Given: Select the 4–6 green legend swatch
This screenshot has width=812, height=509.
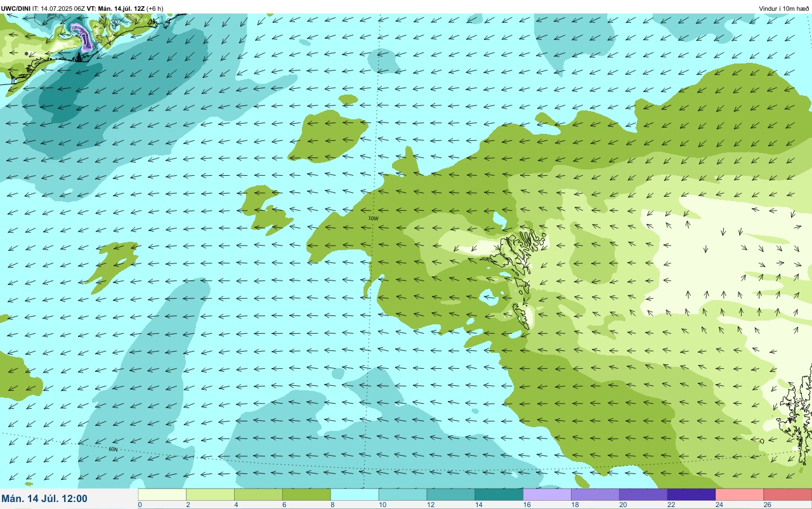Looking at the screenshot, I should [258, 494].
